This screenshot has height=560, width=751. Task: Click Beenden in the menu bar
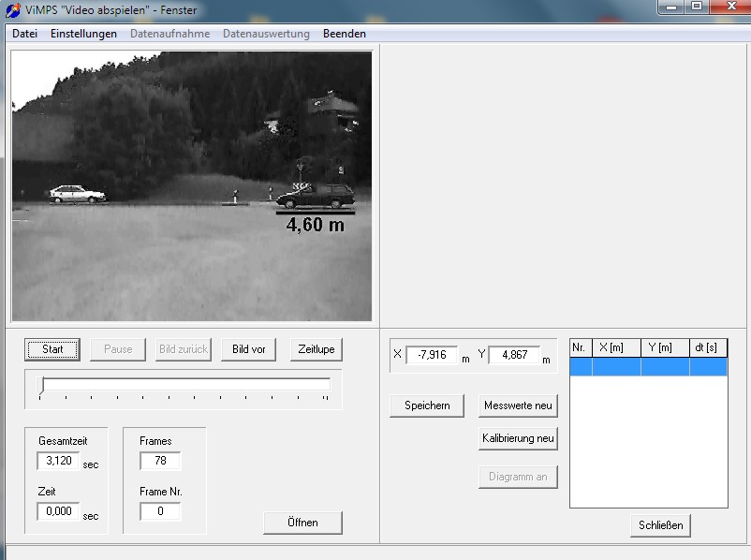(x=344, y=34)
